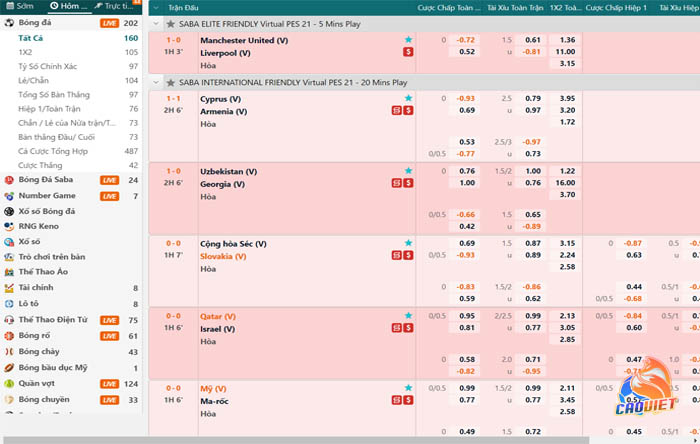Viewport: 700px width, 444px height.
Task: Switch to the Hôm nay tab
Action: point(68,6)
